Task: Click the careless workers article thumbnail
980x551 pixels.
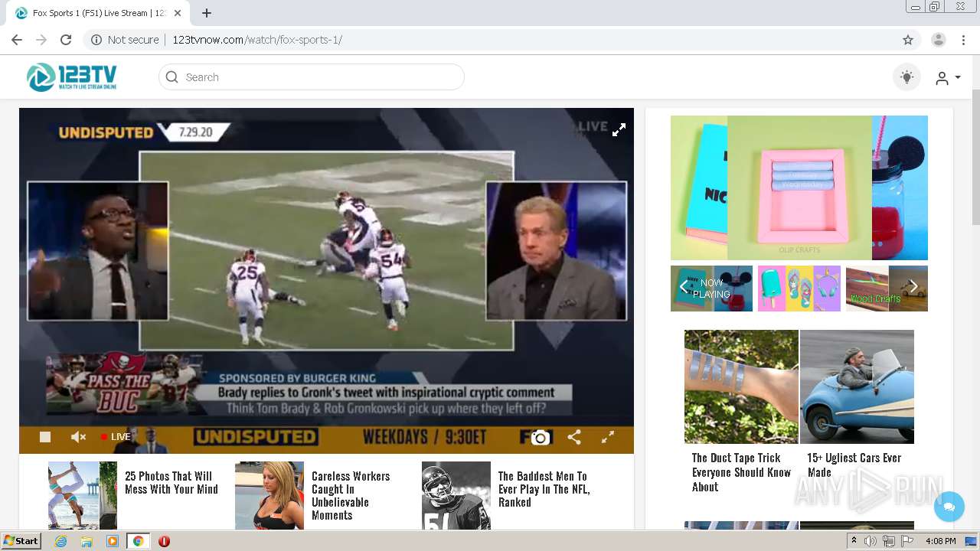Action: [x=269, y=495]
